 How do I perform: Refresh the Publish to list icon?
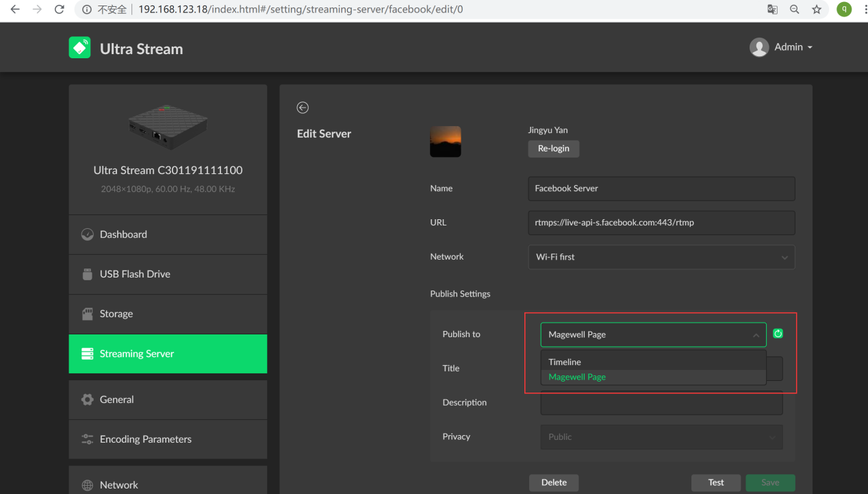[x=778, y=334]
